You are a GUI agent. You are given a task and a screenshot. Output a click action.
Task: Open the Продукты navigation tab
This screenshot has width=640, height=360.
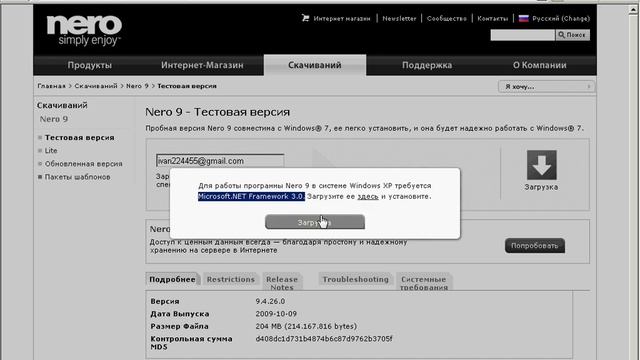click(89, 65)
